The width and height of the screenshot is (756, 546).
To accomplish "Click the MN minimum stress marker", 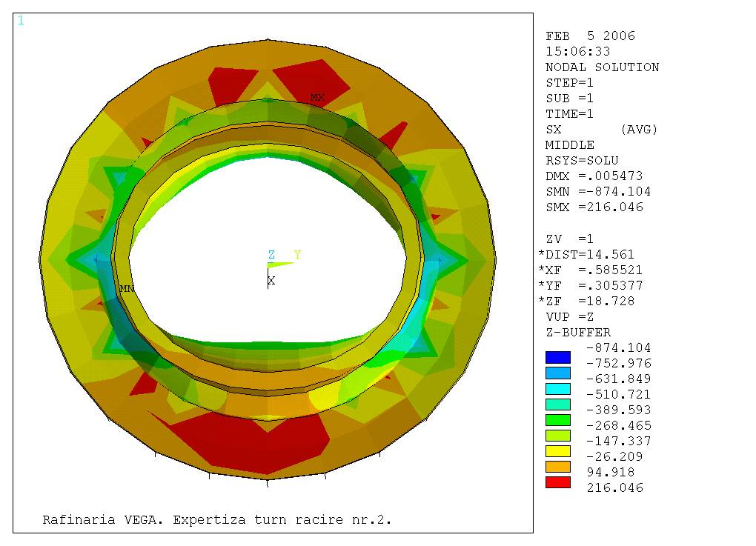I will point(127,289).
